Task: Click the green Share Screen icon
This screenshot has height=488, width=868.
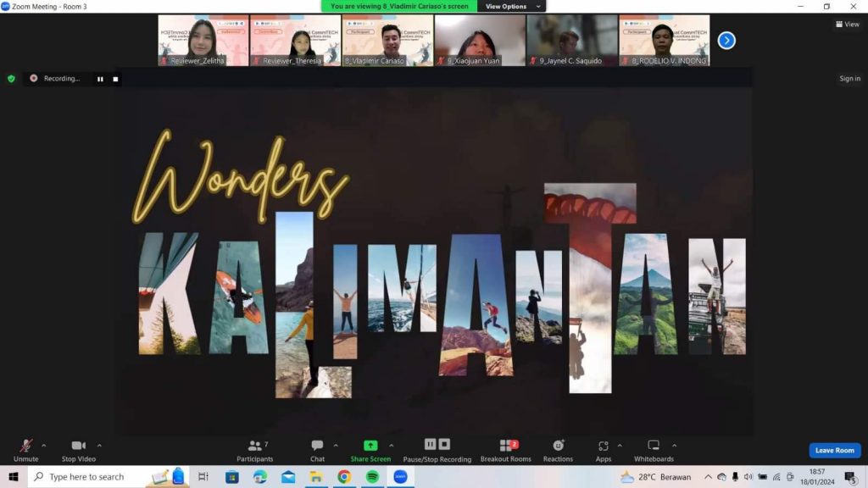Action: (x=370, y=446)
